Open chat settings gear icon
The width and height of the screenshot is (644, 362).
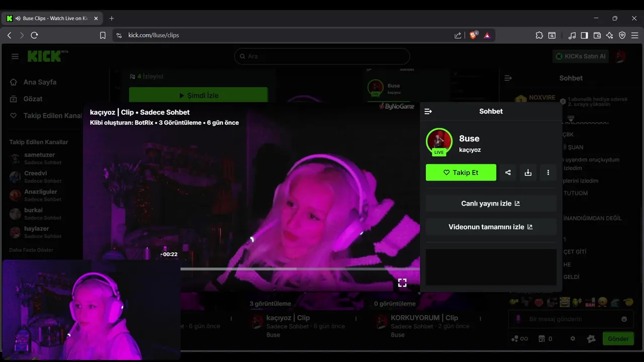tap(573, 339)
